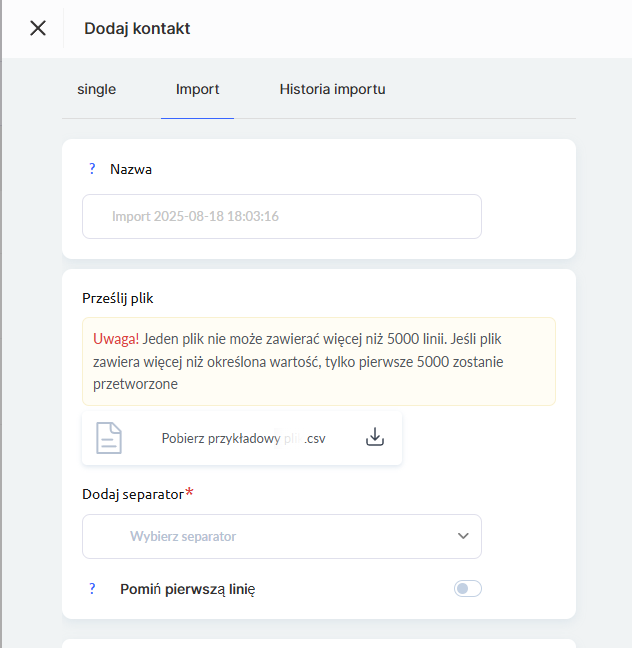Click the Uwaga warning message box
The image size is (632, 648).
click(x=318, y=361)
